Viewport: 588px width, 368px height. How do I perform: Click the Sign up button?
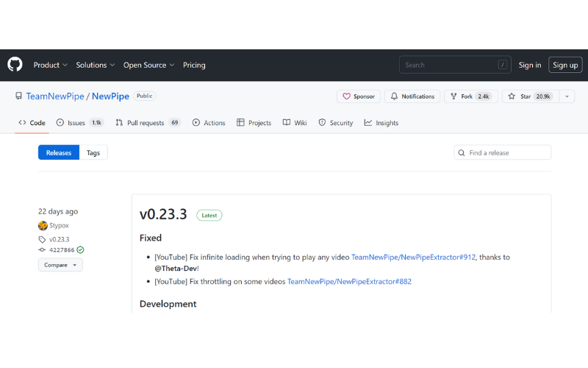(564, 65)
